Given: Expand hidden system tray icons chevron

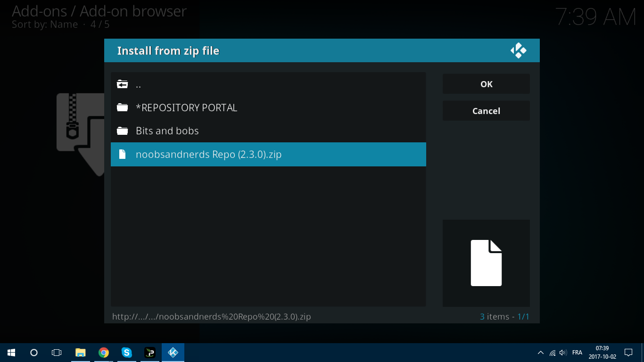Looking at the screenshot, I should (x=540, y=353).
